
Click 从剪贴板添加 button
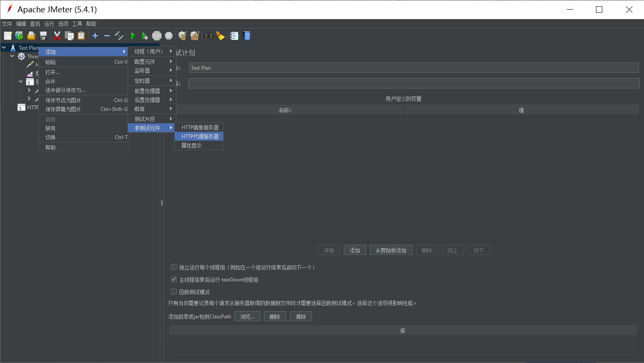coord(391,250)
